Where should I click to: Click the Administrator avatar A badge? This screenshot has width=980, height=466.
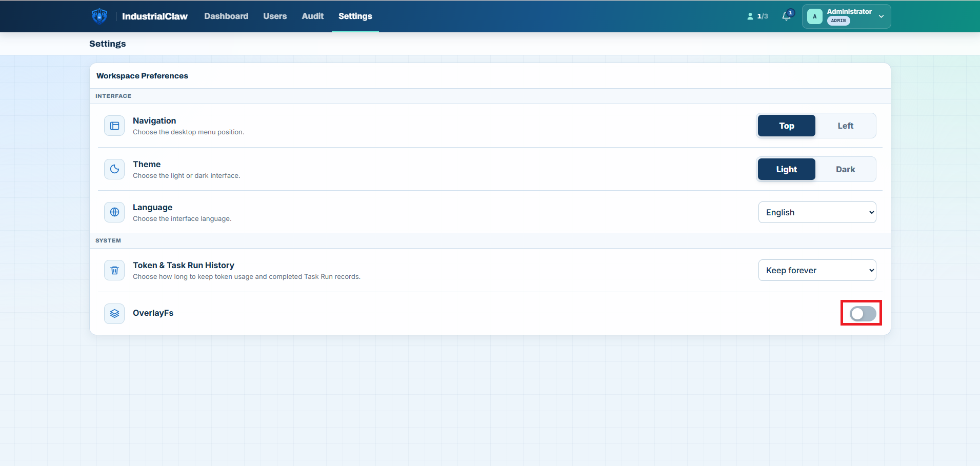click(814, 16)
